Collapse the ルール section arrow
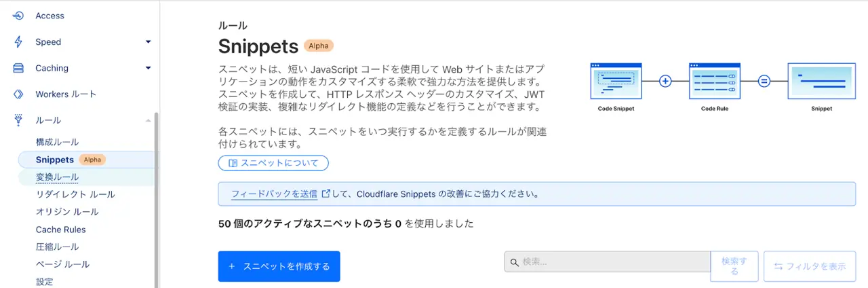Viewport: 868px width, 288px height. point(148,120)
